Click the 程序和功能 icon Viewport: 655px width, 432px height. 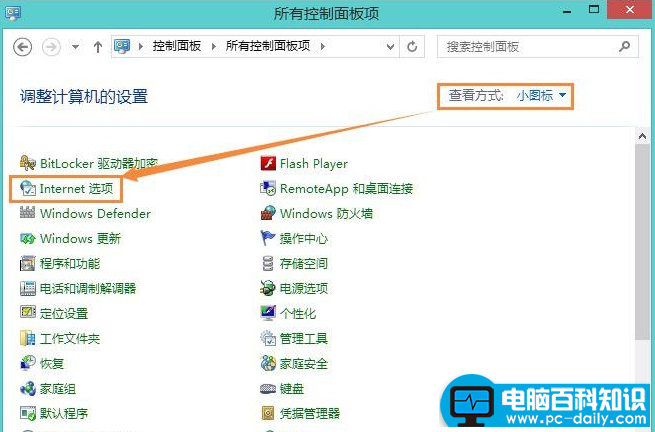point(28,264)
